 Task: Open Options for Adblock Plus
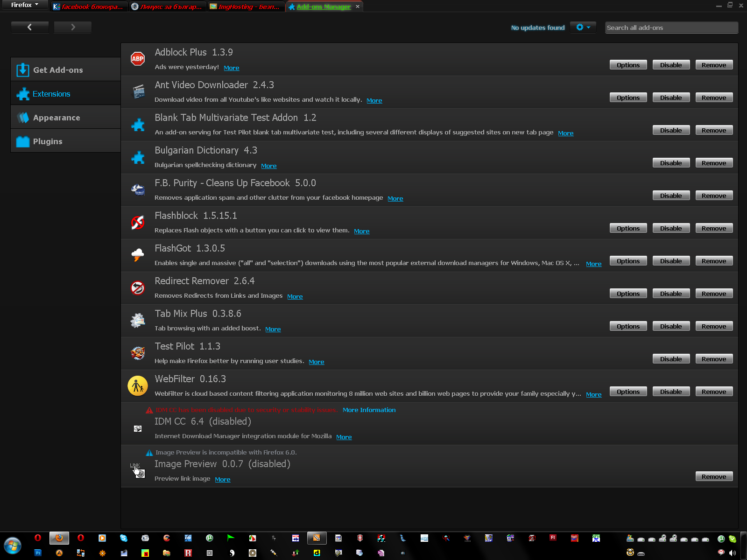click(628, 65)
